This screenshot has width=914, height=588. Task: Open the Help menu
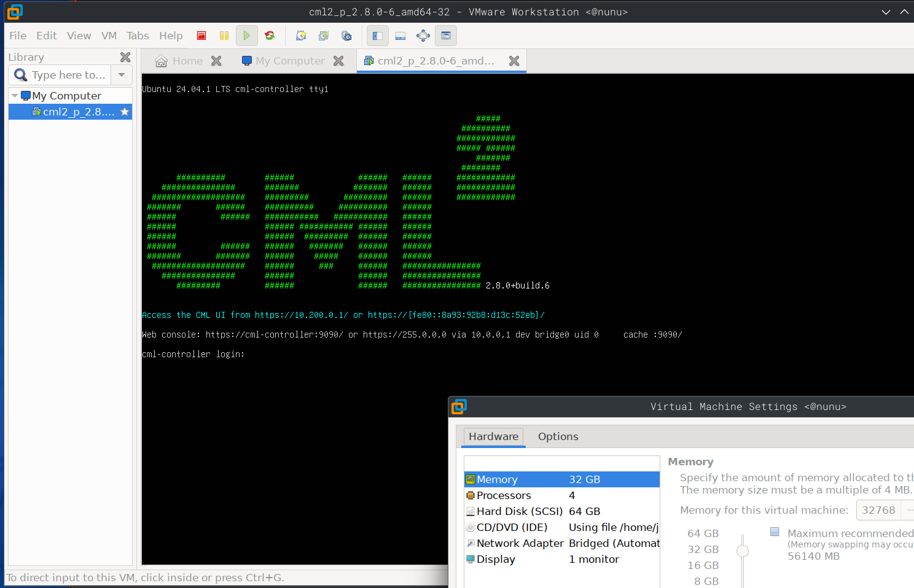click(x=171, y=36)
